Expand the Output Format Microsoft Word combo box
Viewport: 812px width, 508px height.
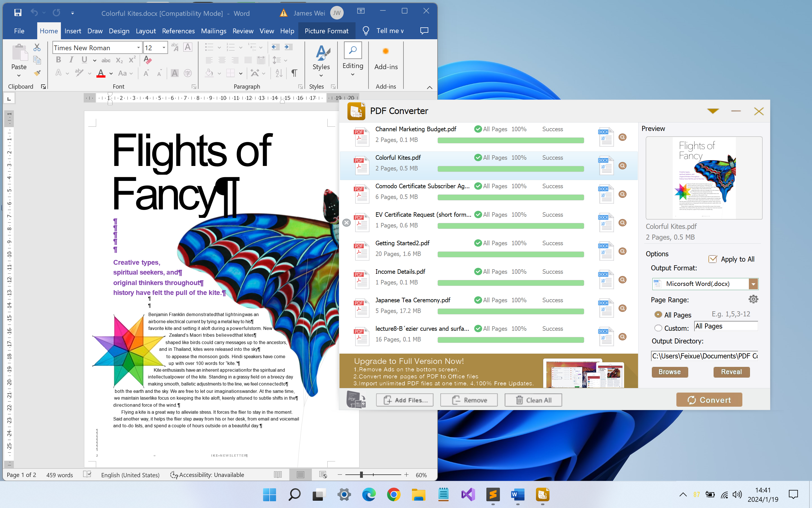point(753,284)
